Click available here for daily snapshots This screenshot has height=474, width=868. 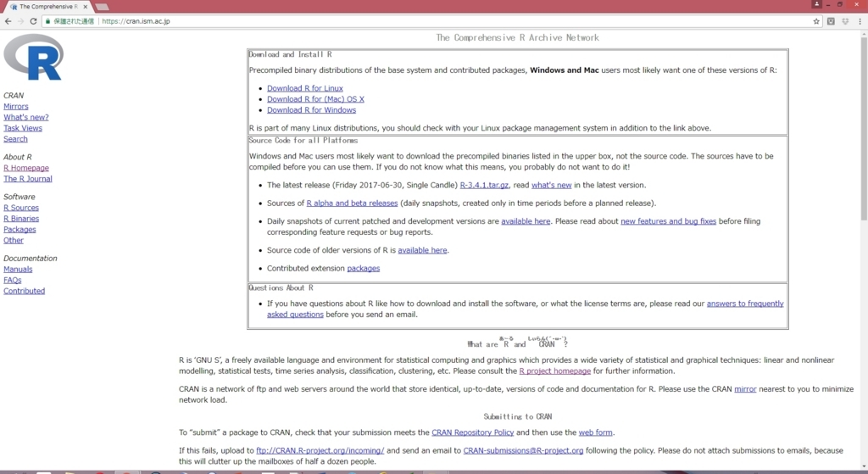[x=526, y=221]
